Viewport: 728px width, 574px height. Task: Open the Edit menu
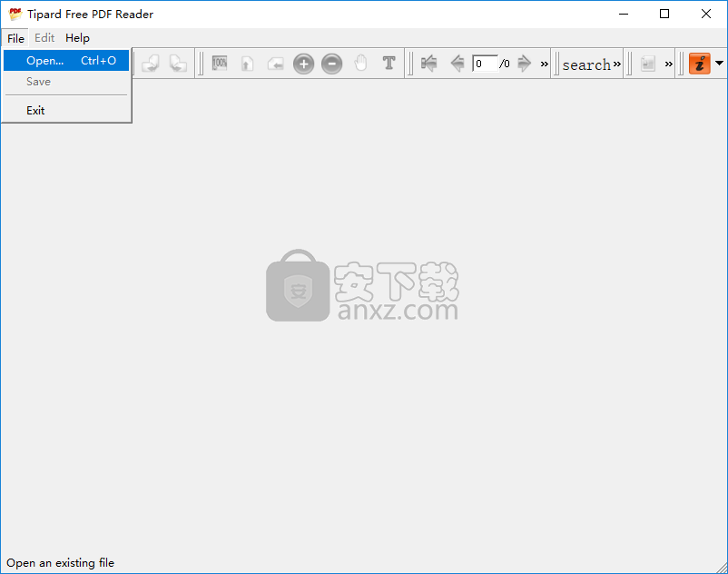tap(44, 38)
